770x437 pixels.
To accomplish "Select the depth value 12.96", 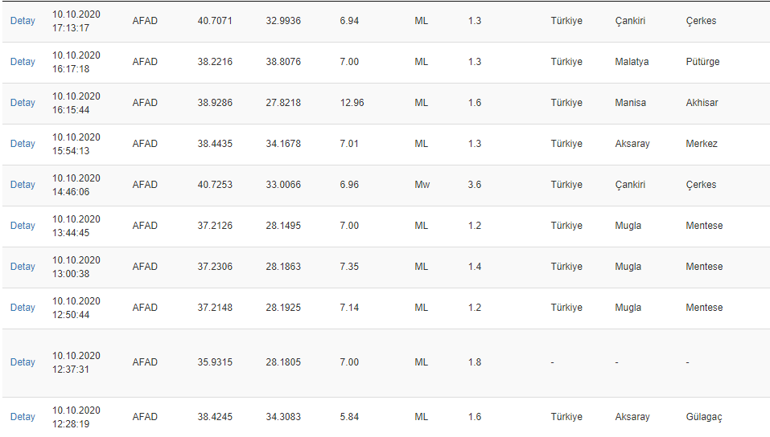I will pos(352,103).
